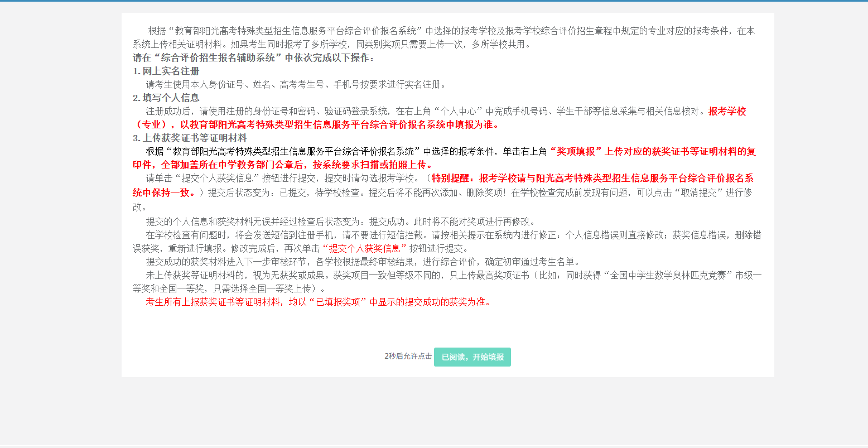Screen dimensions: 868x448
Task: Click the heading 1.网上实名注册
Action: click(166, 71)
